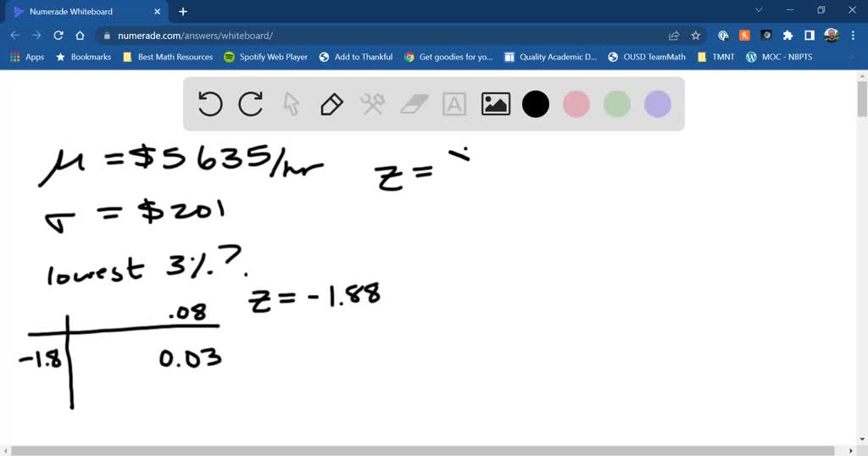Open the first extension icon beside star
Screen dimensions: 868x456
coord(723,36)
